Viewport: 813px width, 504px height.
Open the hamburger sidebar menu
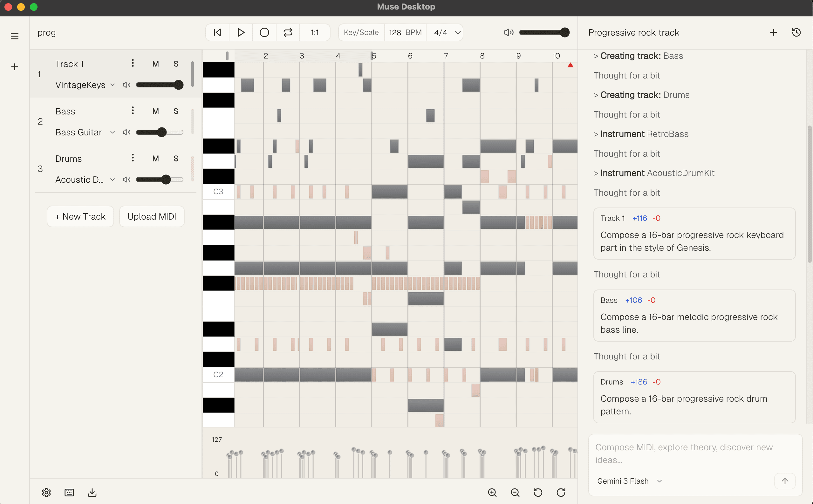14,36
